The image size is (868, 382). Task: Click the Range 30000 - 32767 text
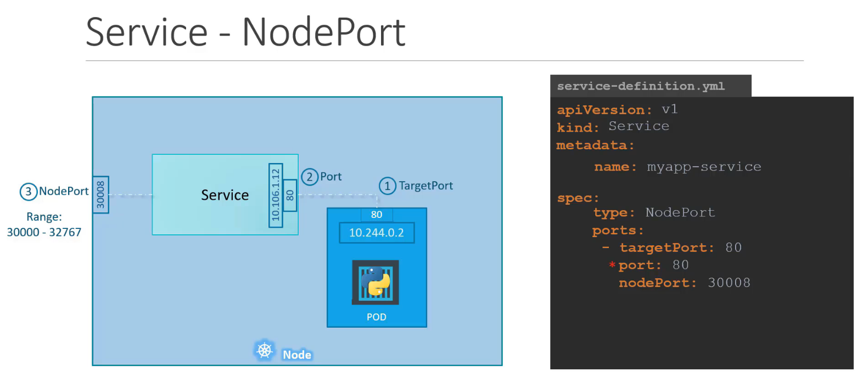[44, 225]
